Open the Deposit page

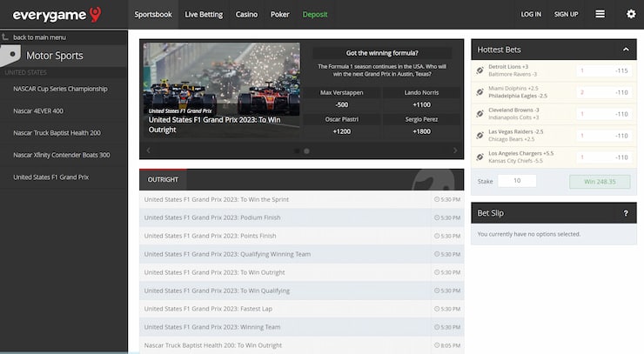point(315,15)
